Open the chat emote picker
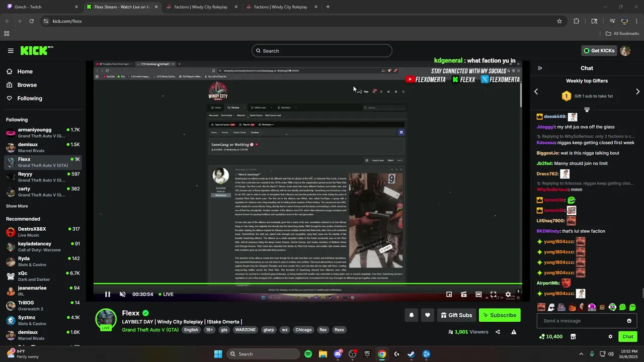 click(629, 321)
